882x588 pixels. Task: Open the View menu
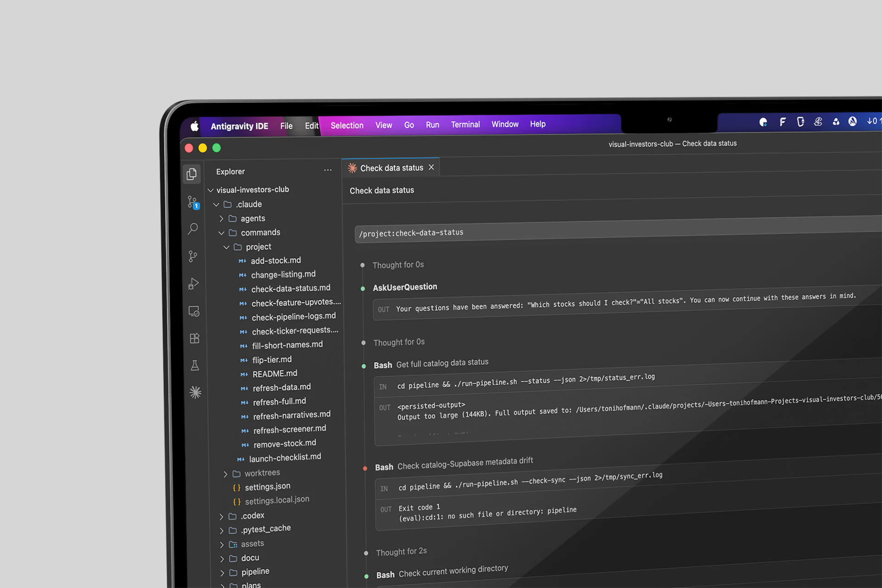[x=384, y=125]
